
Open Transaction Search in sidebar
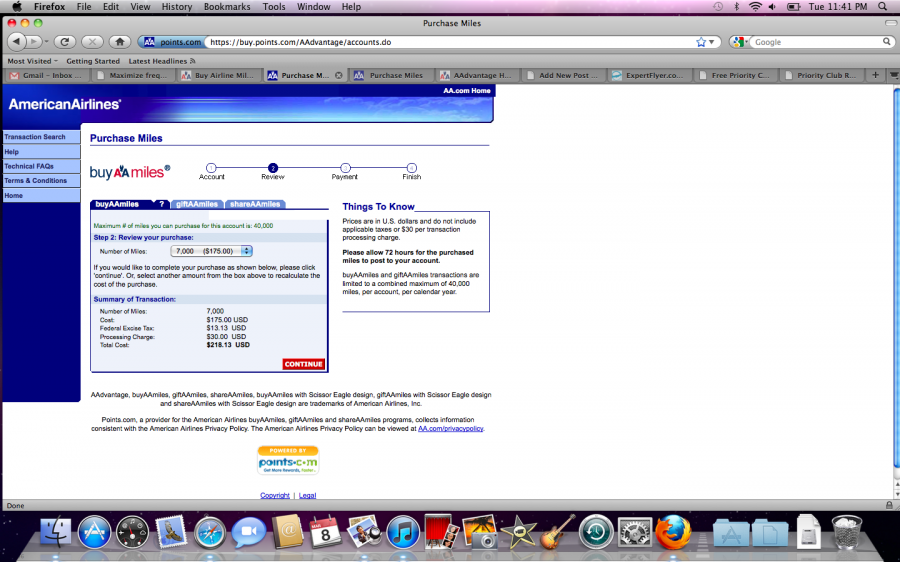41,137
